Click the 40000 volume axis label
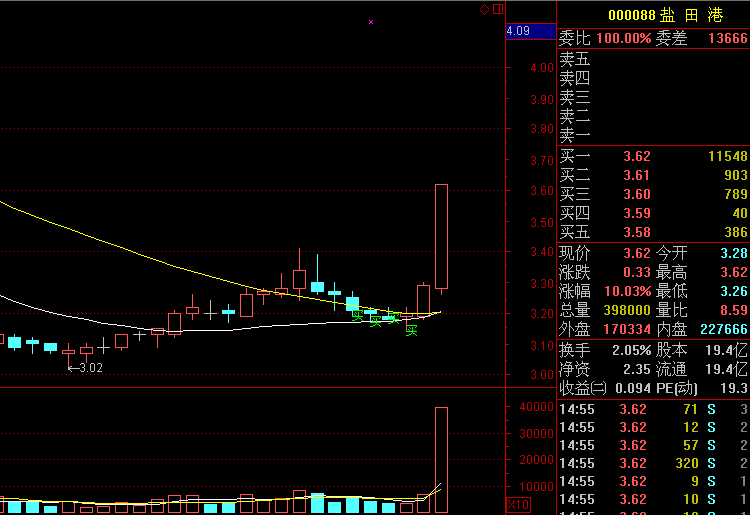 pos(536,407)
